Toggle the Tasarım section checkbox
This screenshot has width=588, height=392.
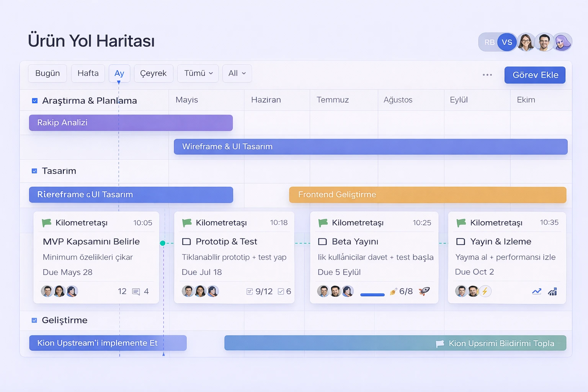[34, 171]
